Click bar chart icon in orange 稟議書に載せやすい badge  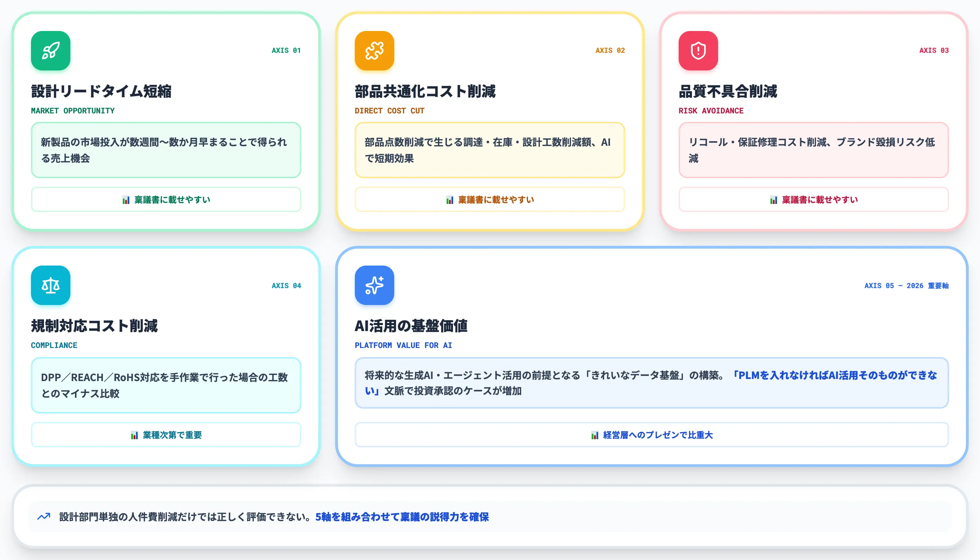coord(450,200)
